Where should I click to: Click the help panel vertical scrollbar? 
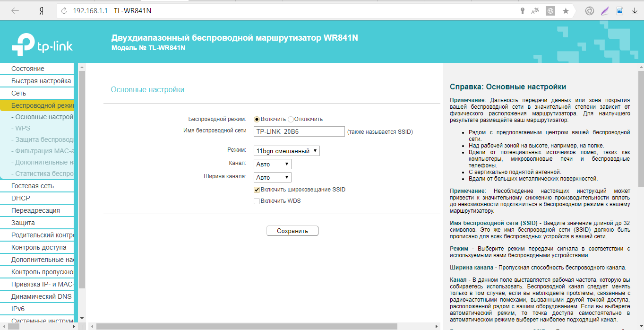point(641,128)
